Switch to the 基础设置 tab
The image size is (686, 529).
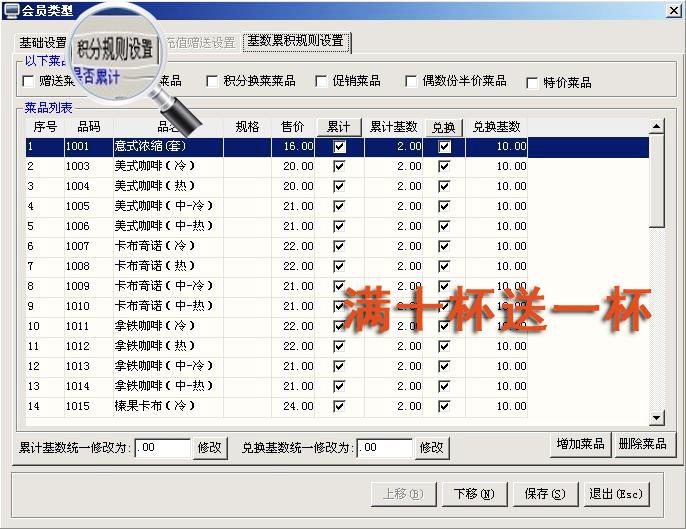42,42
